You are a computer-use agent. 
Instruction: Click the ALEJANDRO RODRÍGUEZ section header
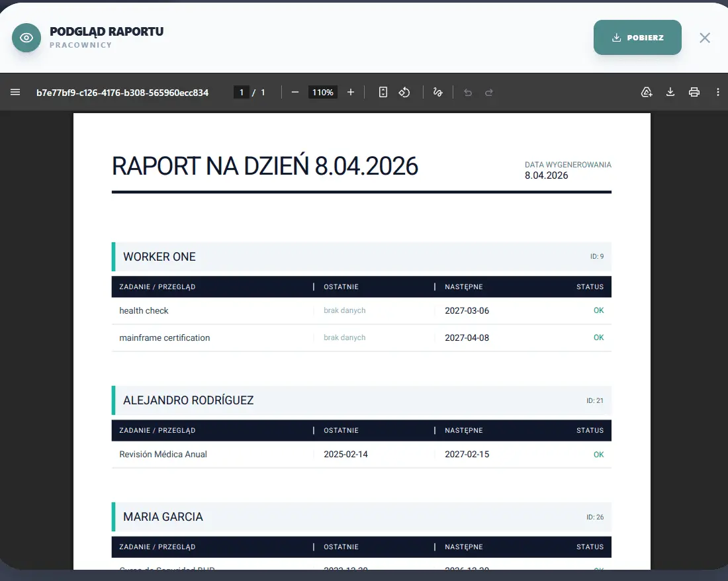coord(361,400)
